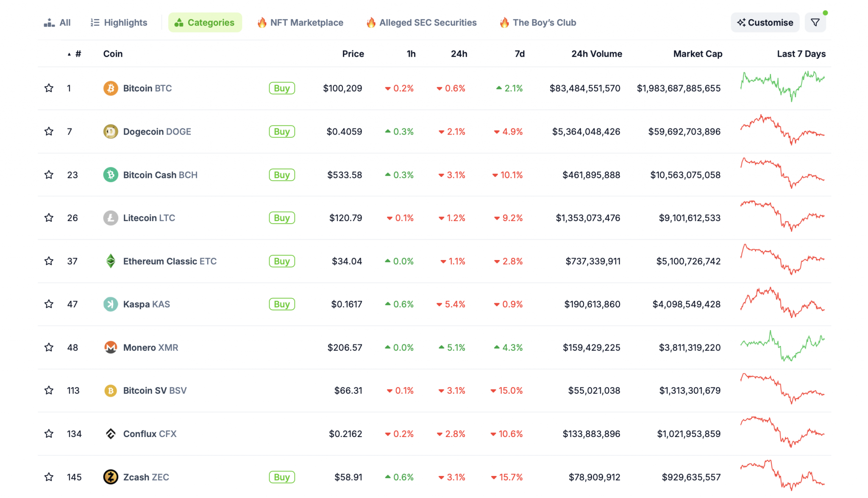
Task: Favorite Bitcoin using its star
Action: (x=49, y=88)
